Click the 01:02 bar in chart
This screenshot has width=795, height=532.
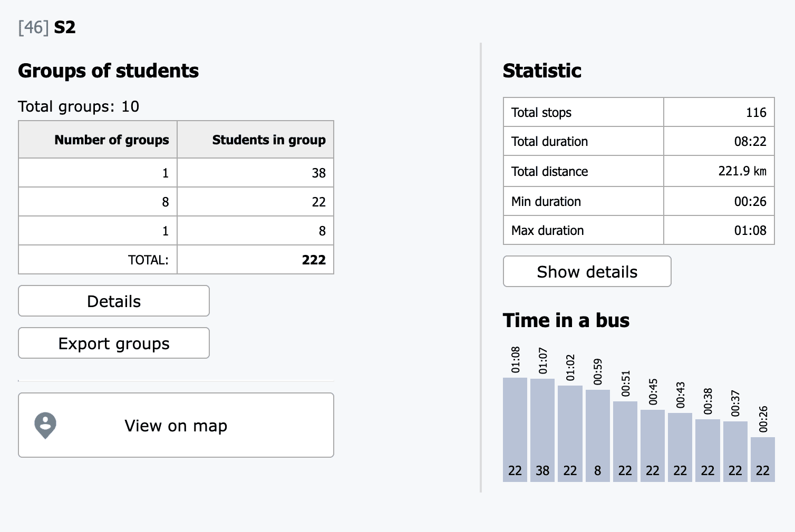click(x=570, y=433)
